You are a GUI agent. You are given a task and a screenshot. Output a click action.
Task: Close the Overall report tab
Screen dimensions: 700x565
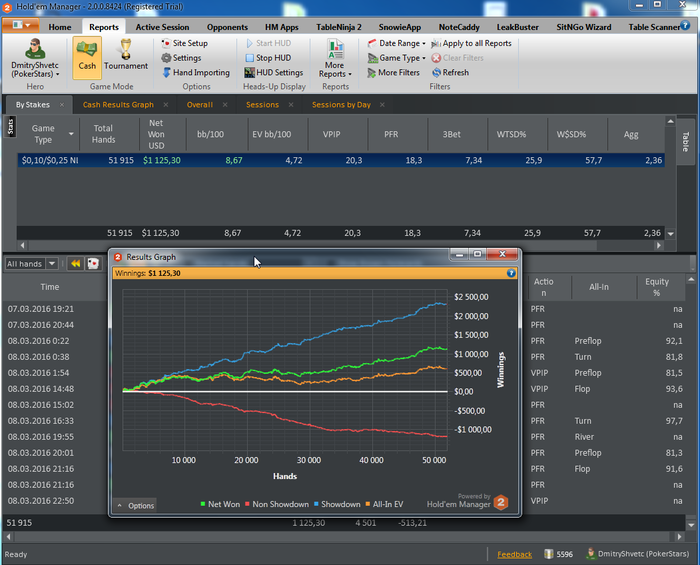pyautogui.click(x=225, y=105)
